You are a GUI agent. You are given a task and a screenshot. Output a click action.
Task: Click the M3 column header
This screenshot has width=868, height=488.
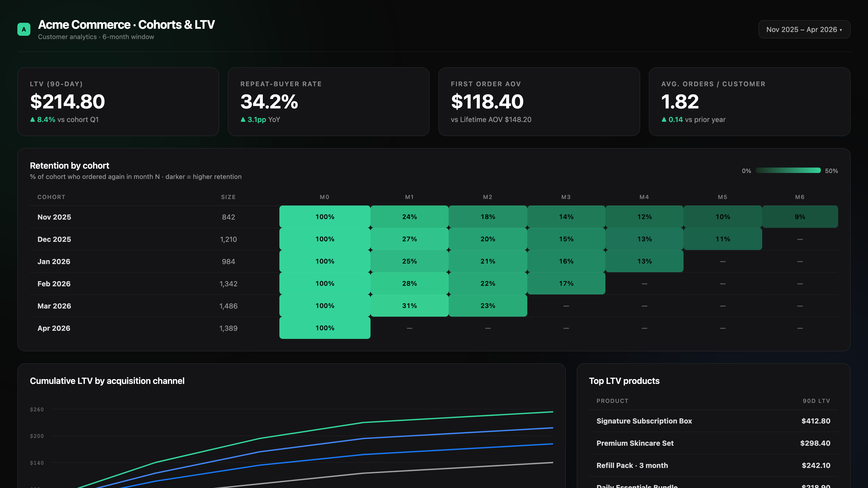(566, 197)
